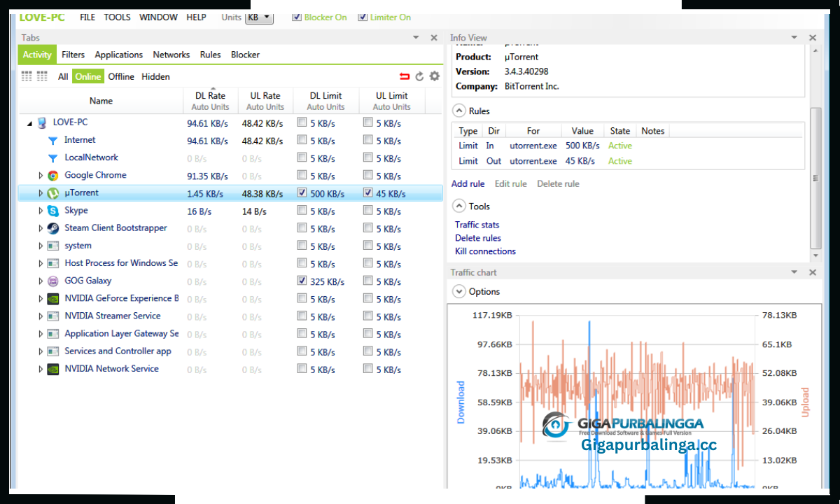The height and width of the screenshot is (504, 840).
Task: Click the Services and Controller app icon
Action: (x=52, y=351)
